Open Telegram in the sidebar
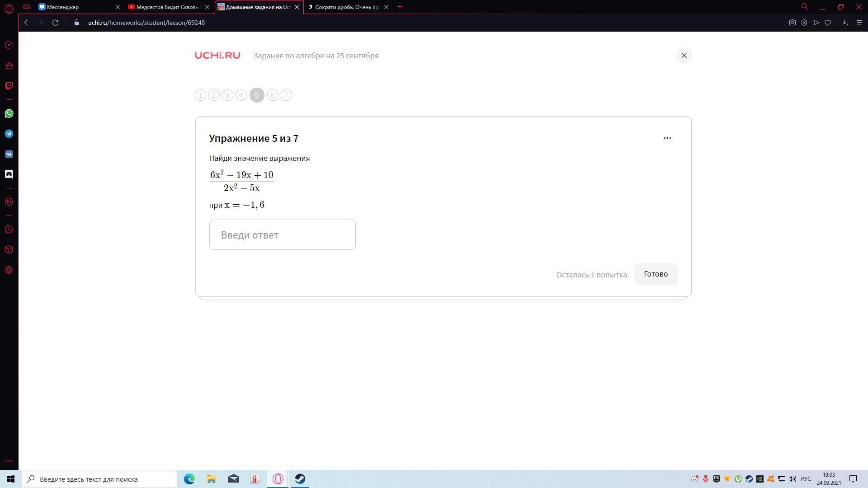 (x=9, y=134)
